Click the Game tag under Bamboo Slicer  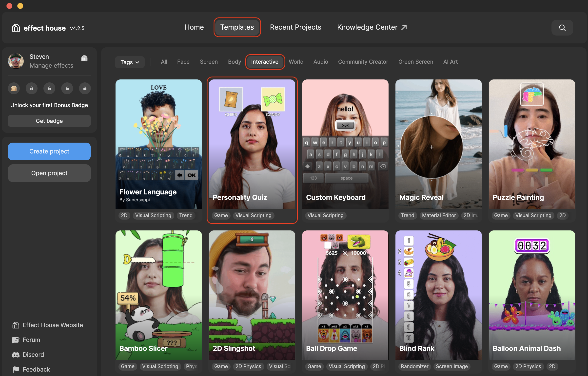128,366
